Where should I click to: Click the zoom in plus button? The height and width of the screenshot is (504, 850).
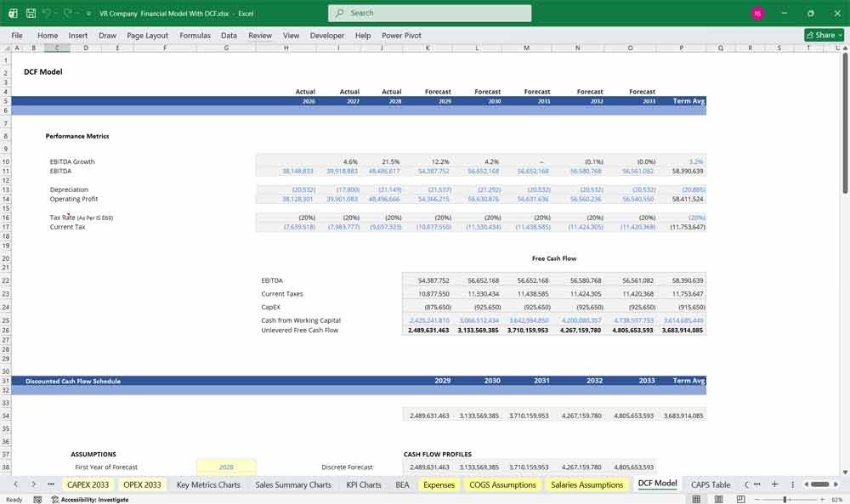coord(822,499)
